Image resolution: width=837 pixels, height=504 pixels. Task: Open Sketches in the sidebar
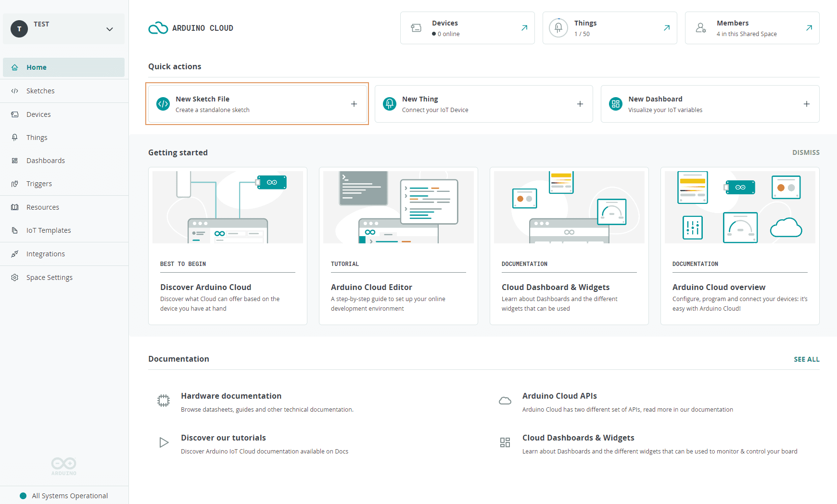click(40, 91)
